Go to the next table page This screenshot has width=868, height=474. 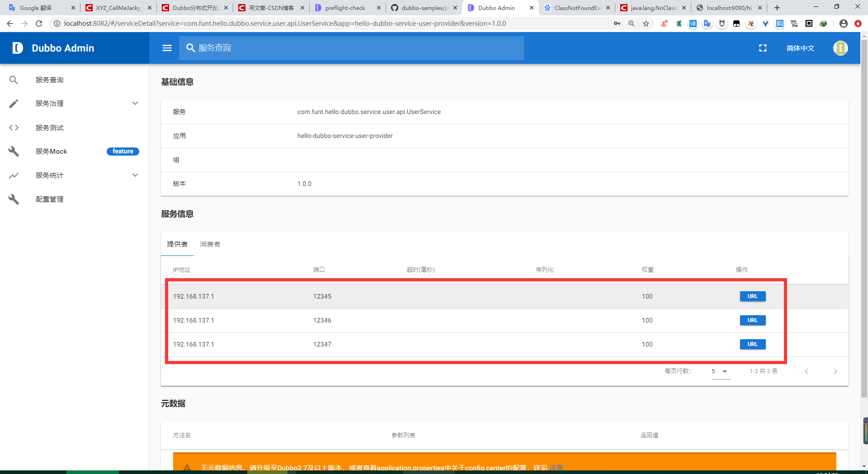(x=835, y=371)
